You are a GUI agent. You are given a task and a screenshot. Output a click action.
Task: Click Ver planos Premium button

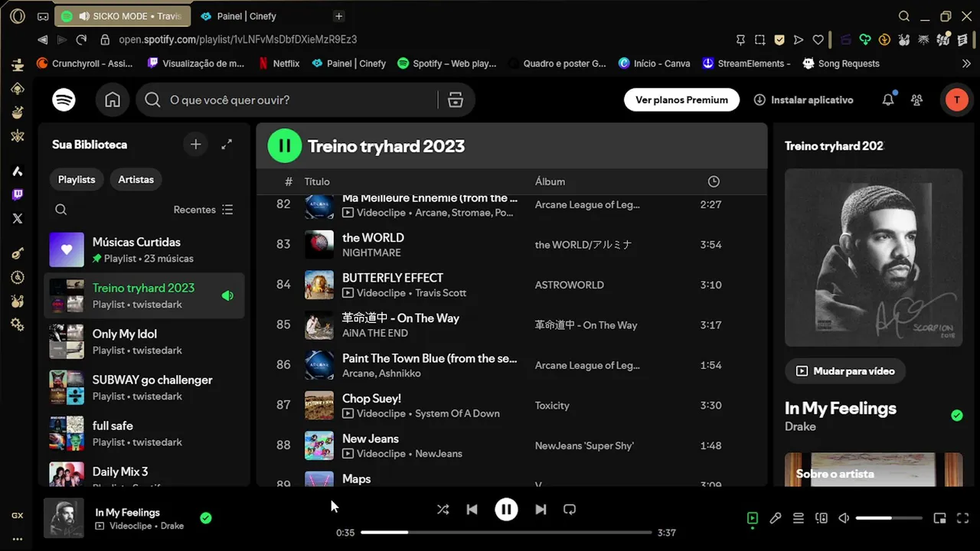(681, 100)
